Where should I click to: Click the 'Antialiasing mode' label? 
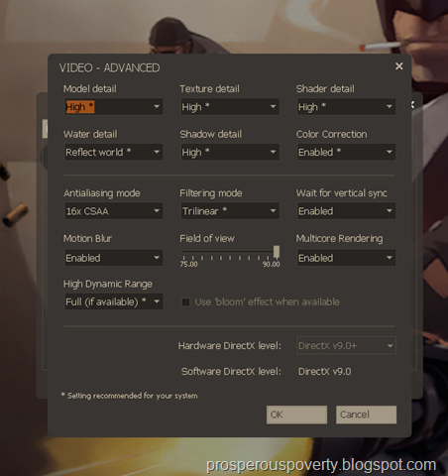102,193
